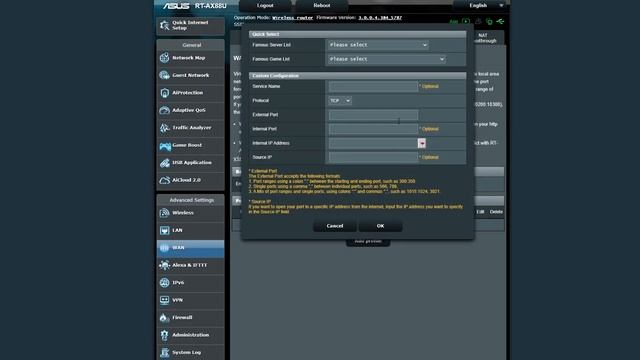The height and width of the screenshot is (360, 640).
Task: Open Guest Network globe icon
Action: [x=164, y=75]
